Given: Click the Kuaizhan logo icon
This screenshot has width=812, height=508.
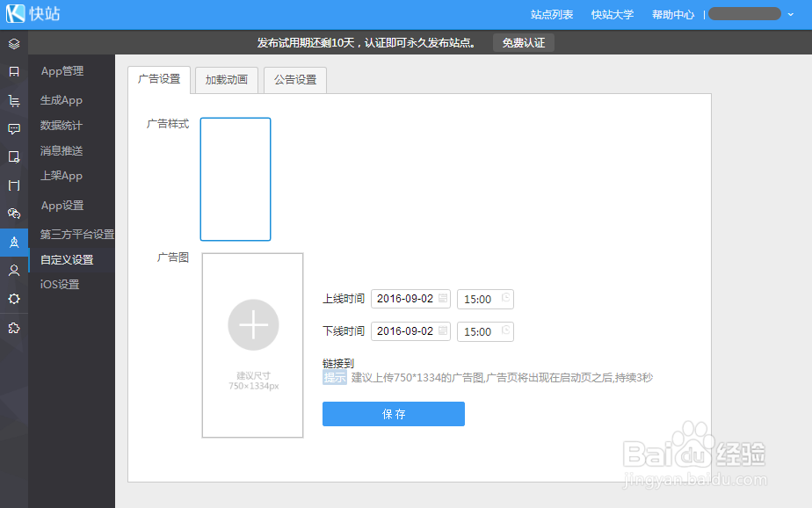Looking at the screenshot, I should click(16, 13).
